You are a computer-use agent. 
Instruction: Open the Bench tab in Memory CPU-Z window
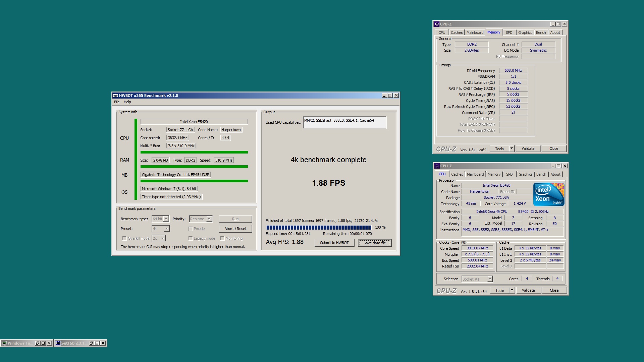pyautogui.click(x=541, y=33)
